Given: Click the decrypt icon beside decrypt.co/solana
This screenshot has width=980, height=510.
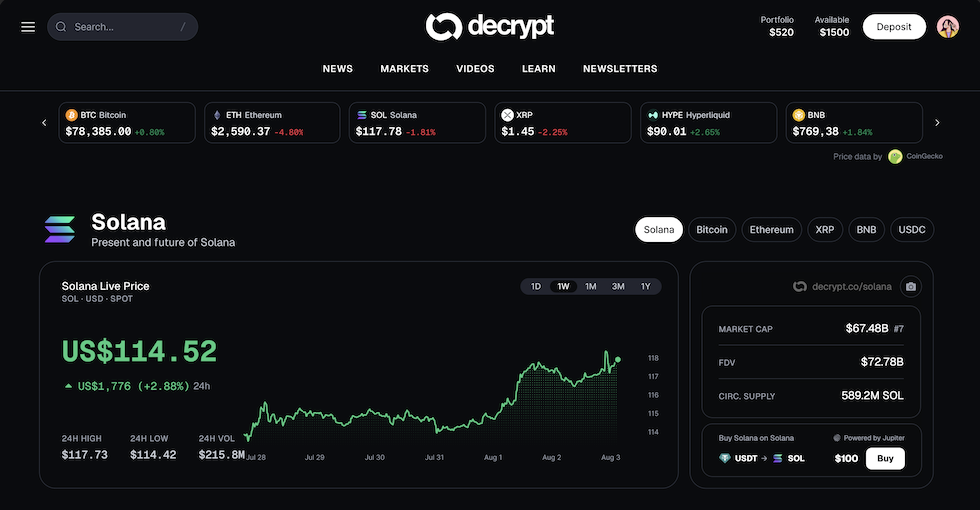Looking at the screenshot, I should point(800,286).
